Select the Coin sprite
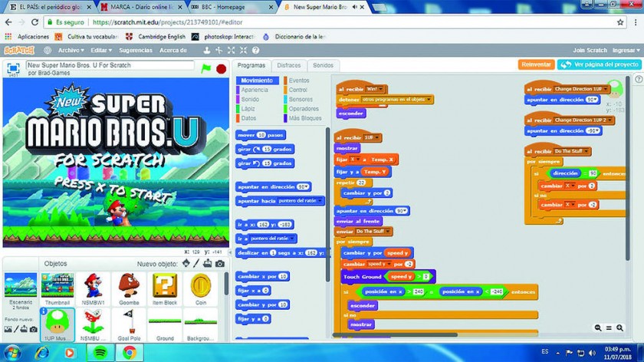644x362 pixels. click(201, 289)
